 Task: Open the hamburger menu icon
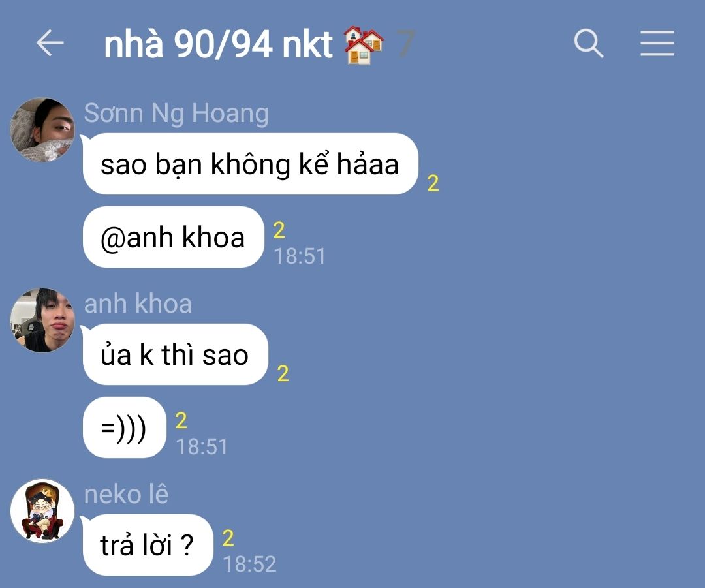tap(657, 43)
